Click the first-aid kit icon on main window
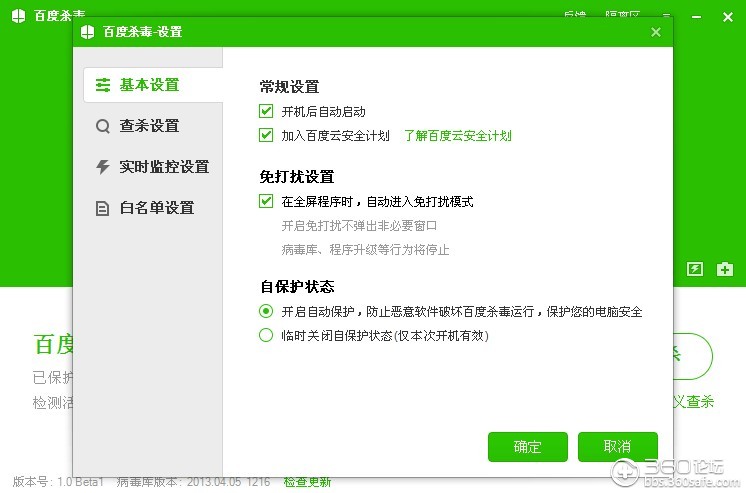Screen dimensions: 746x493 [725, 269]
